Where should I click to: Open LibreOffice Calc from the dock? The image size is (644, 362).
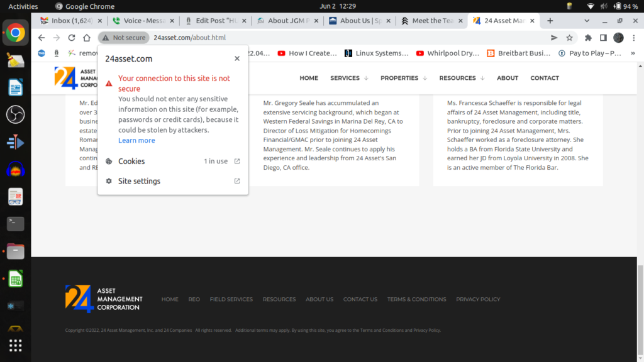(16, 279)
